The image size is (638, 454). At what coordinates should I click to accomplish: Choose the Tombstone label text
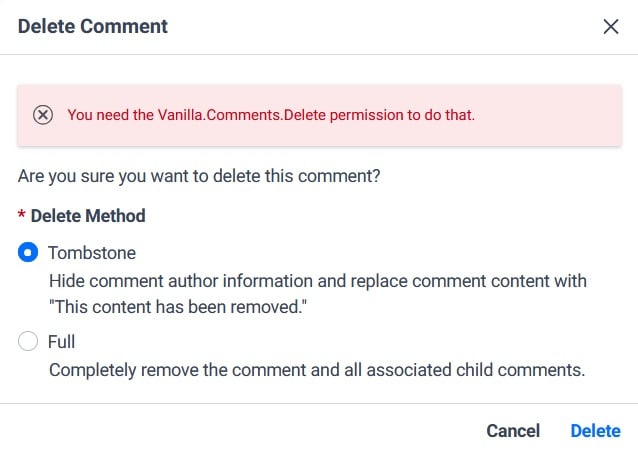click(x=92, y=253)
